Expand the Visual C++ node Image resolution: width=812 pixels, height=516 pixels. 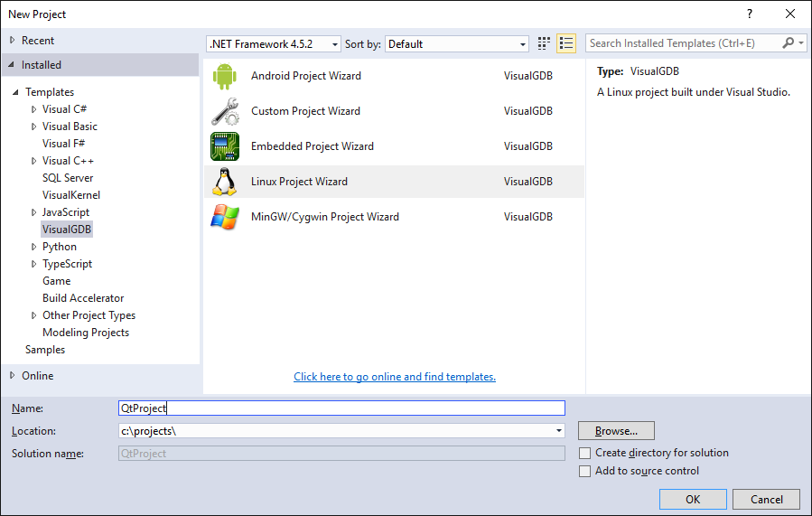pos(33,161)
